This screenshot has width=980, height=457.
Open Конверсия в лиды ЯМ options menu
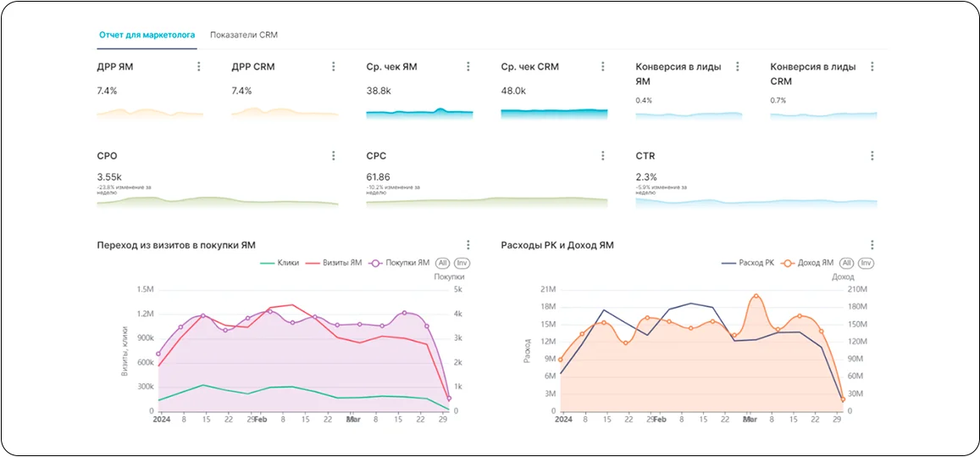[737, 66]
